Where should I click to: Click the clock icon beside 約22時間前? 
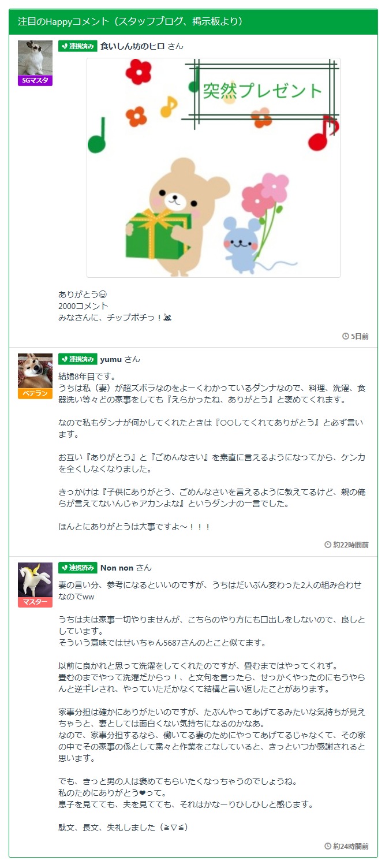point(328,545)
